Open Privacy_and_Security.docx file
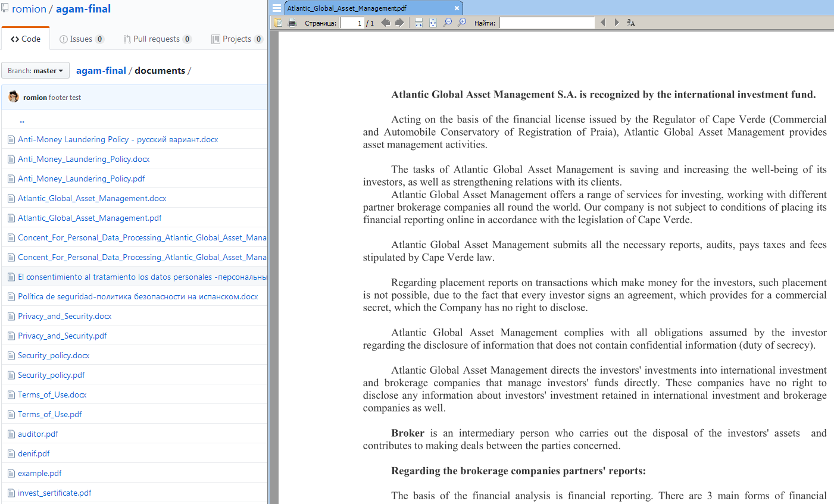Screen dimensions: 834x504 (x=65, y=316)
